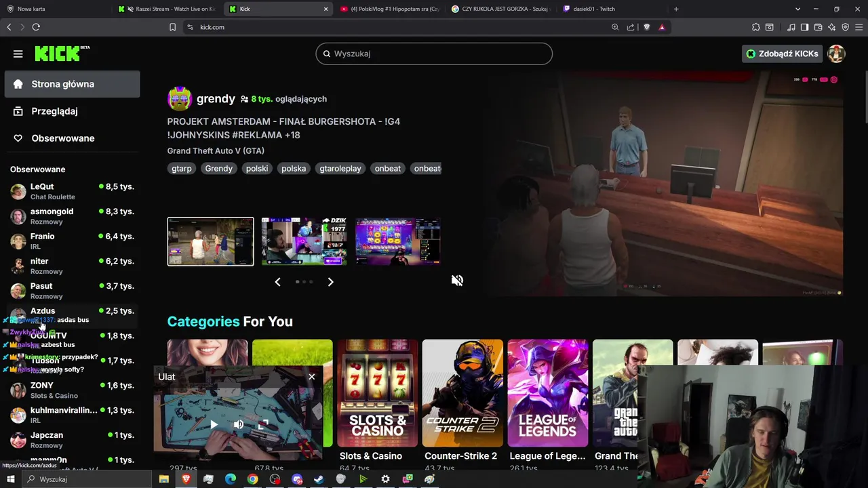Reload the page with the refresh button

click(x=36, y=27)
